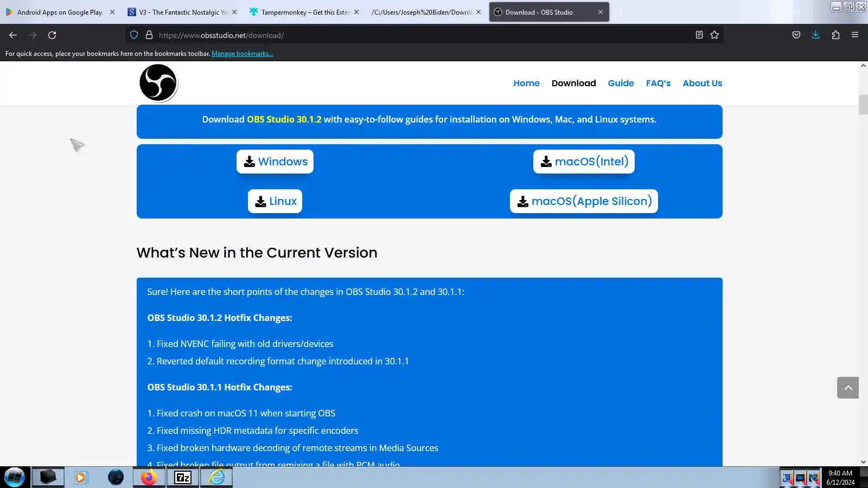Open the tracking protection shield icon
This screenshot has height=488, width=868.
click(x=134, y=35)
